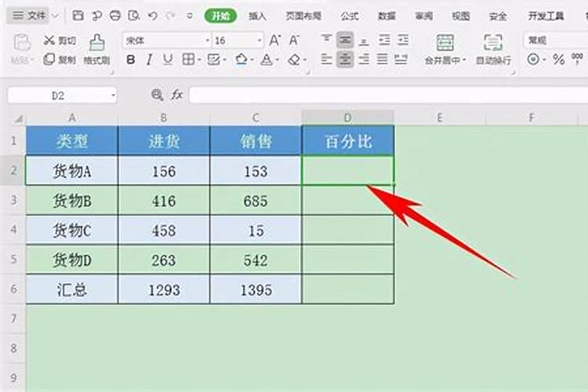Screen dimensions: 588x392
Task: Toggle Bold formatting
Action: tap(130, 60)
